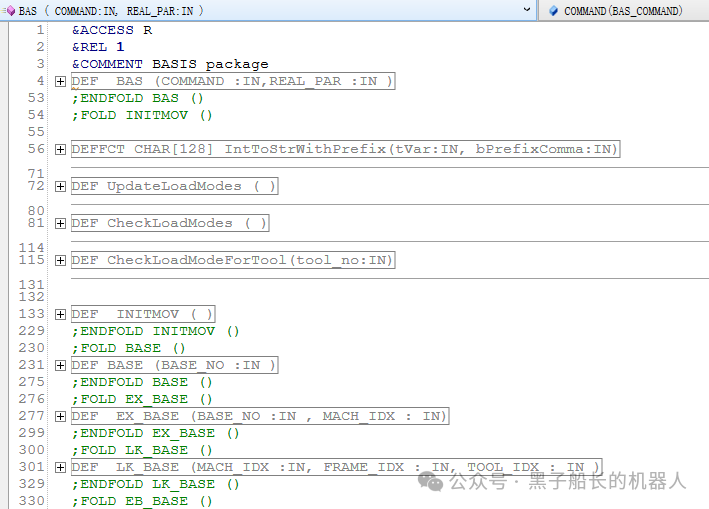709x509 pixels.
Task: Click the &REL 1 code line
Action: point(98,47)
